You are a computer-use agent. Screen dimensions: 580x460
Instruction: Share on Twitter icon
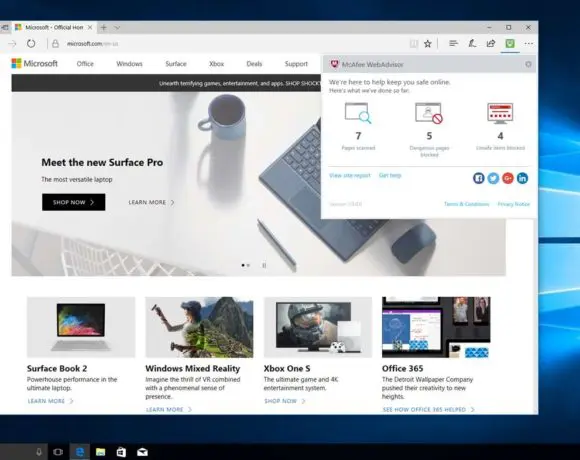(x=493, y=178)
